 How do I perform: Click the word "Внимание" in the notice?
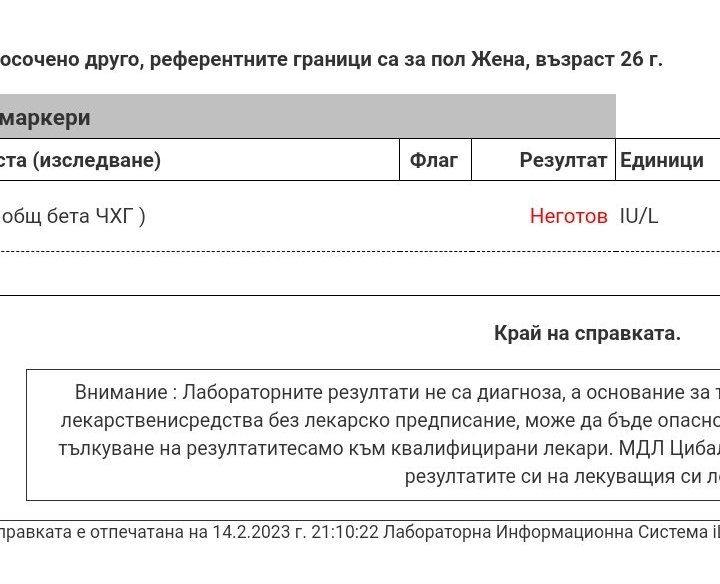pyautogui.click(x=120, y=392)
